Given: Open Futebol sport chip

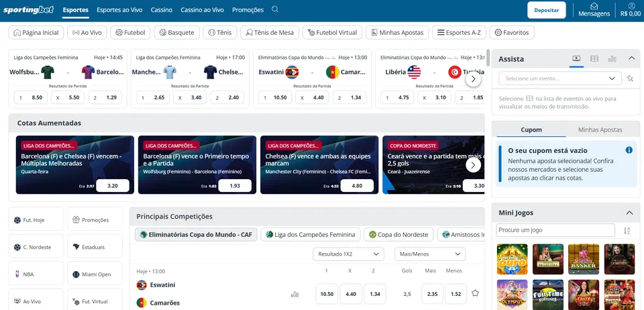Looking at the screenshot, I should tap(131, 32).
